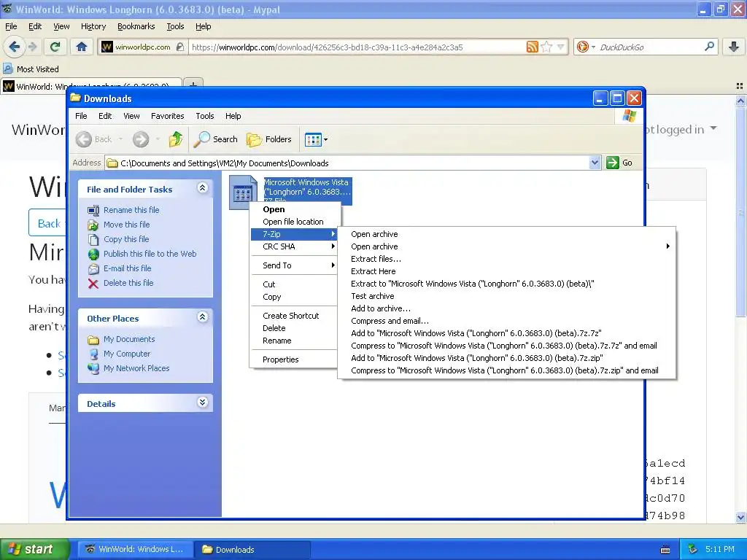This screenshot has width=747, height=560.
Task: Open Favorites menu in Downloads window
Action: click(167, 116)
